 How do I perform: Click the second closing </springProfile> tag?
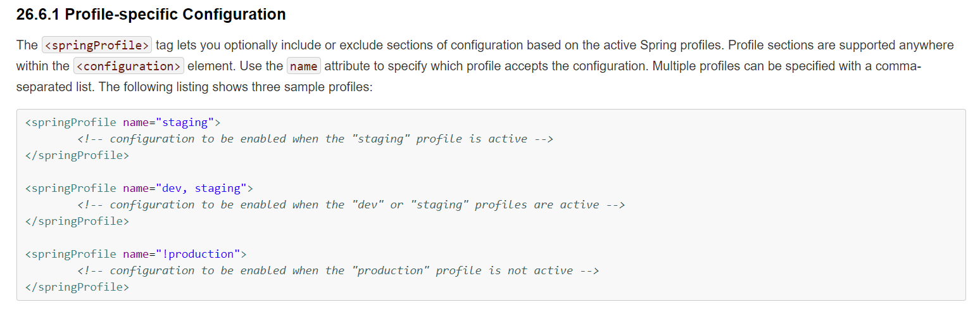click(x=77, y=221)
